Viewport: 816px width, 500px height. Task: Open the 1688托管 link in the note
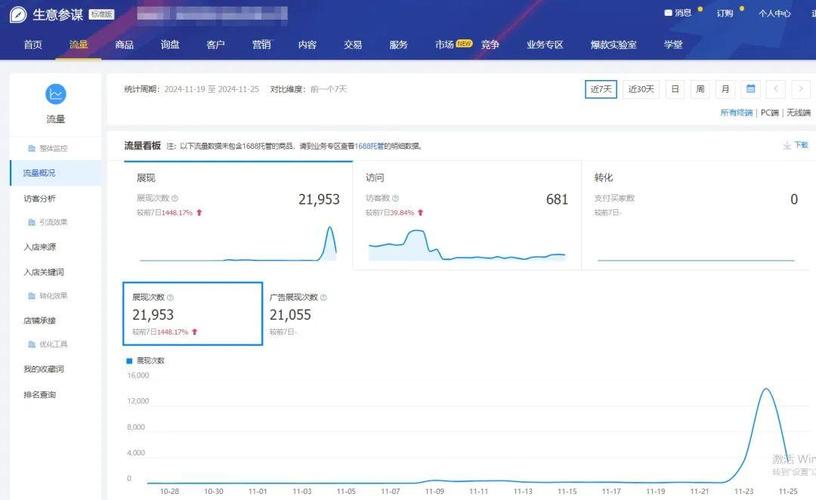tap(369, 146)
